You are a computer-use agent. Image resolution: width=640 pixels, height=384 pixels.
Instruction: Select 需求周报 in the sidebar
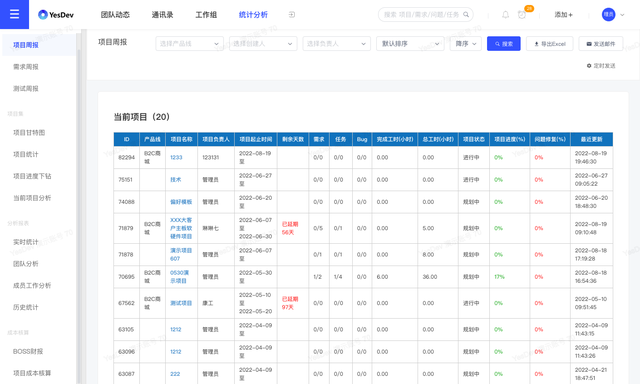[x=26, y=67]
